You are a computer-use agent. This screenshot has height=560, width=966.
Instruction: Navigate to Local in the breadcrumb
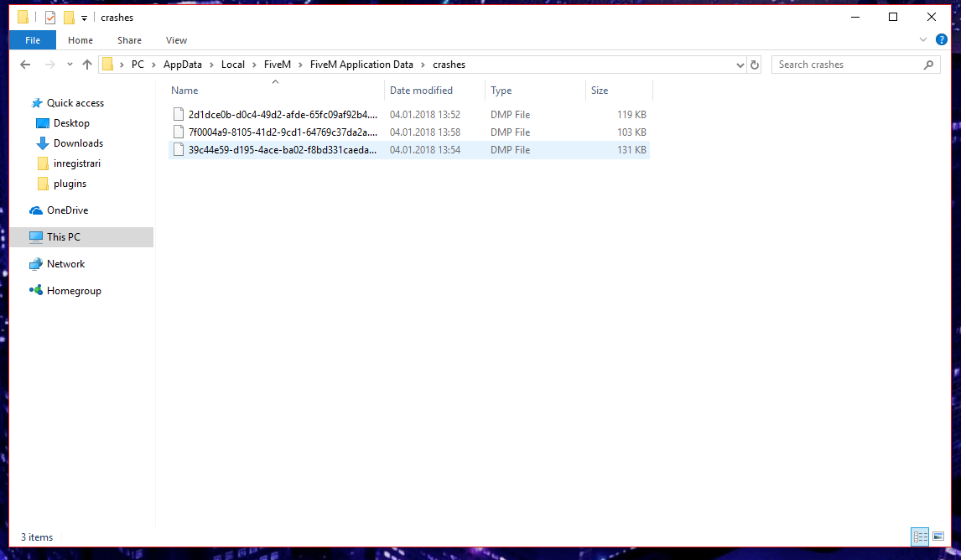point(233,65)
